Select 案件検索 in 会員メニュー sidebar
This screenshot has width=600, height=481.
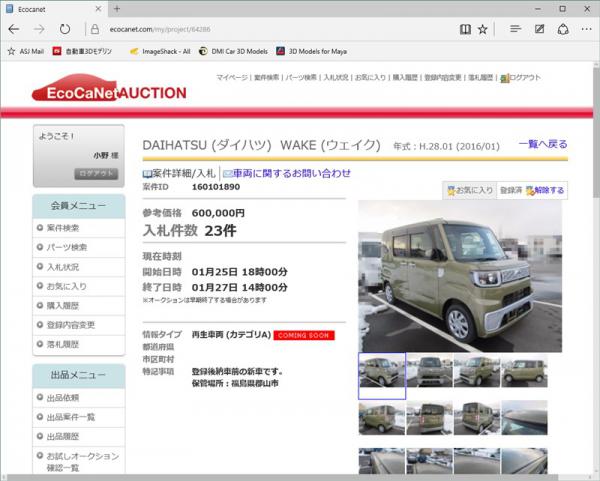point(79,228)
